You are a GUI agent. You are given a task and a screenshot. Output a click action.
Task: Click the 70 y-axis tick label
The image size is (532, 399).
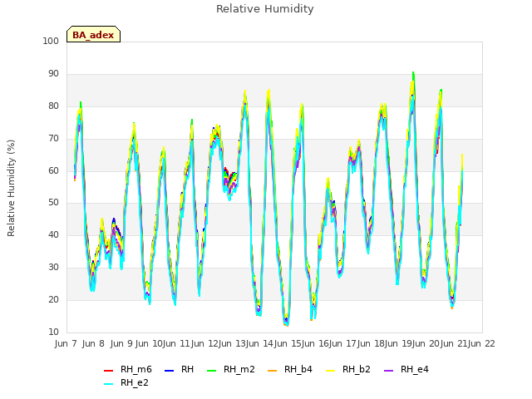tap(53, 139)
